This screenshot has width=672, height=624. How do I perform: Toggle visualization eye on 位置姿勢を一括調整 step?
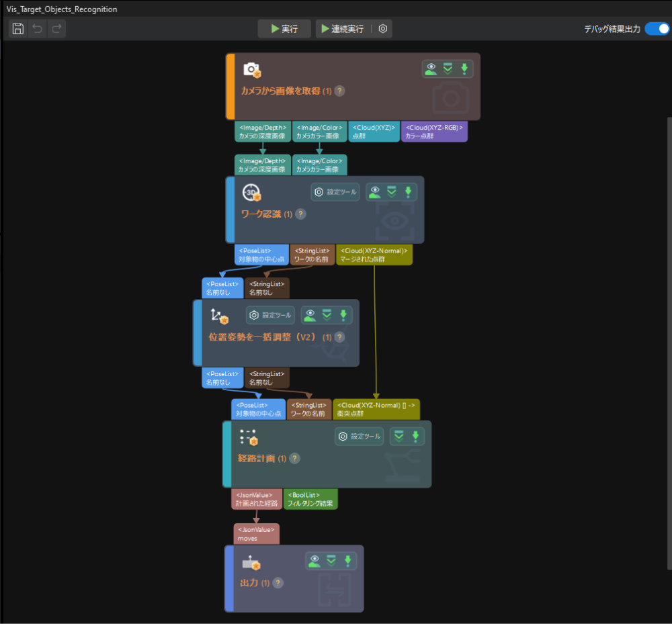310,315
